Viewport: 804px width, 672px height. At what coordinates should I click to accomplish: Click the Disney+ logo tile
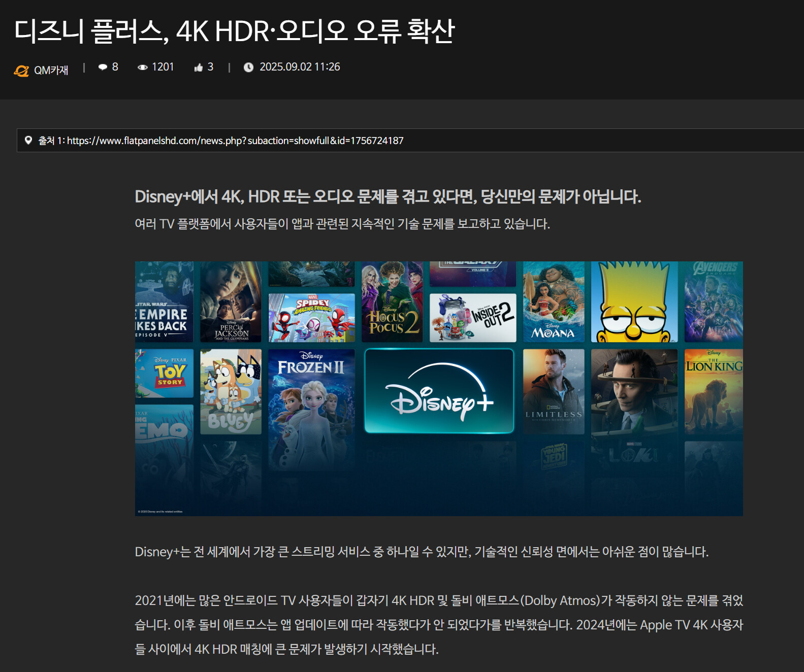[439, 391]
